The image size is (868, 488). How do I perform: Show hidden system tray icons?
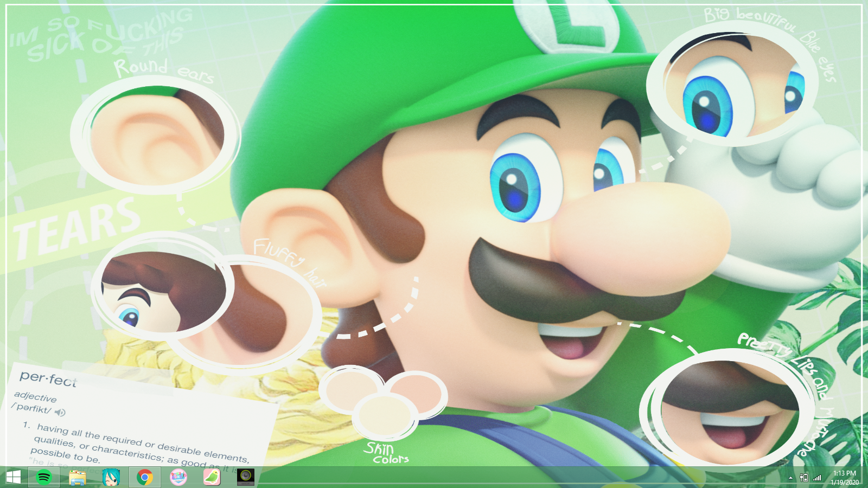tap(790, 478)
